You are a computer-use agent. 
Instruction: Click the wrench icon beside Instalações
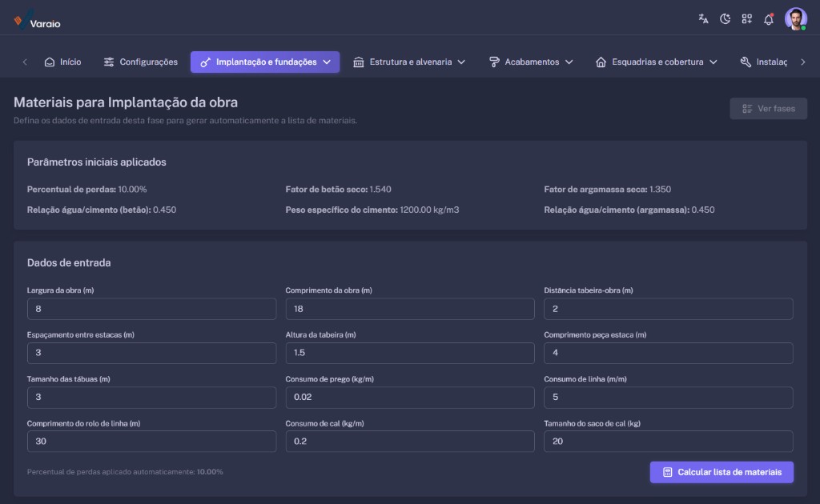pyautogui.click(x=746, y=62)
